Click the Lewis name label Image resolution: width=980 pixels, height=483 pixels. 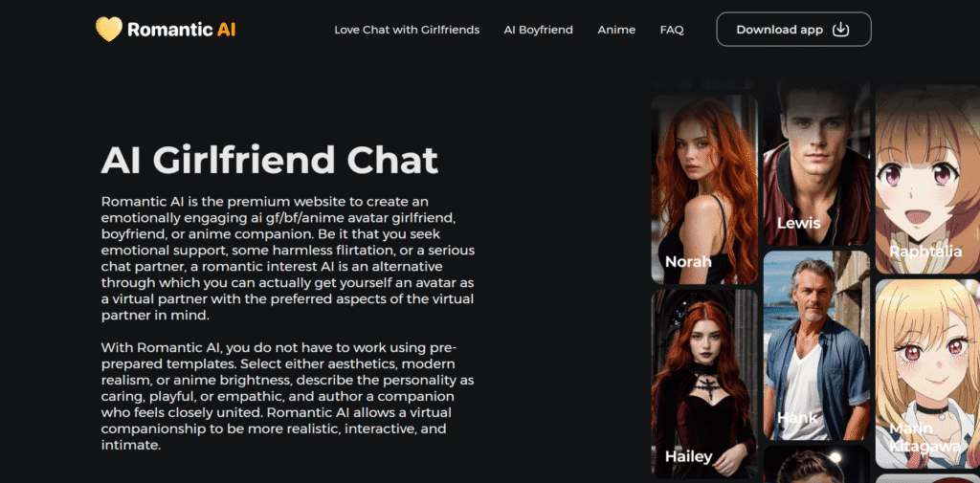coord(799,223)
